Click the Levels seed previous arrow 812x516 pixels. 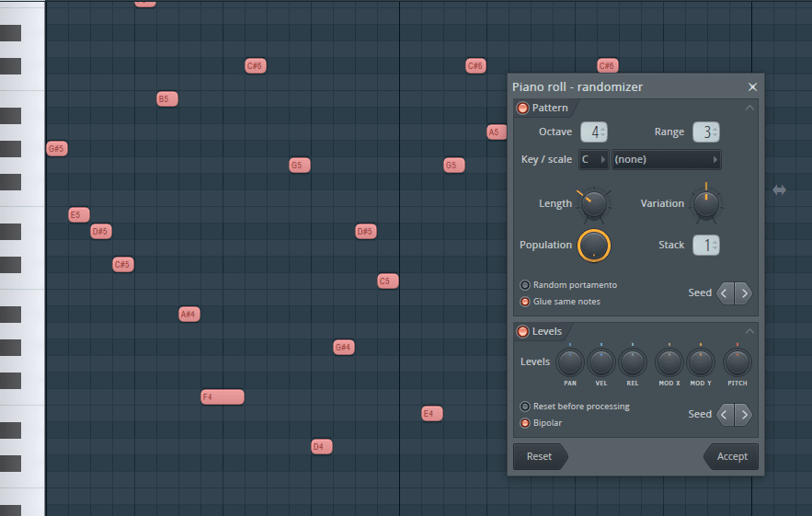[725, 415]
